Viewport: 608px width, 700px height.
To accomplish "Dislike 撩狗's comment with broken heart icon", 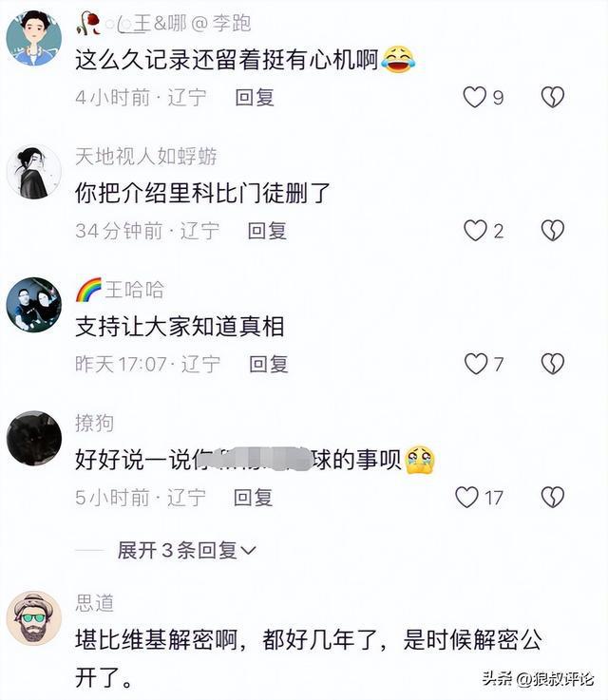I will click(x=553, y=497).
